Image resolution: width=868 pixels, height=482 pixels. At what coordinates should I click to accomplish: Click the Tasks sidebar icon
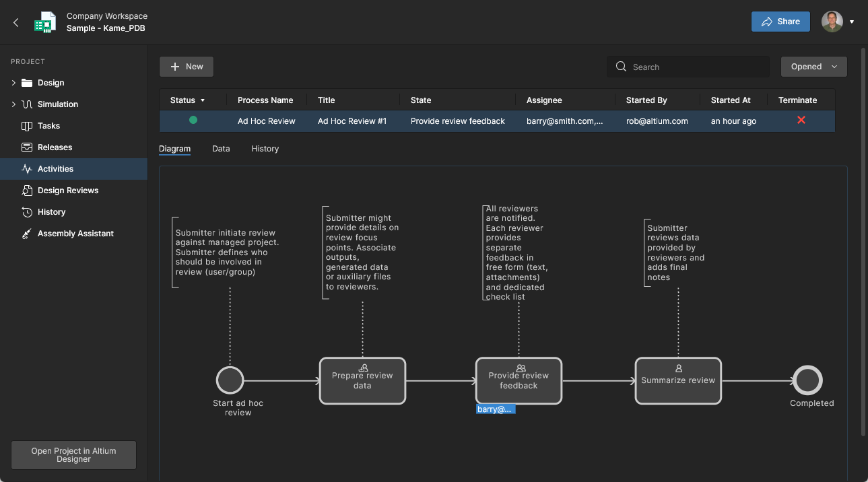27,126
